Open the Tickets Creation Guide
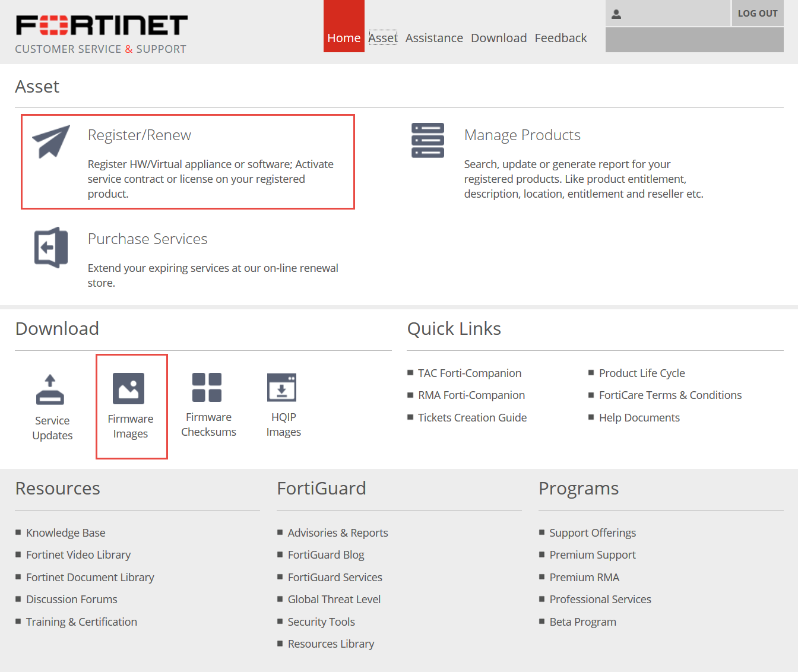Viewport: 798px width, 672px height. tap(472, 417)
